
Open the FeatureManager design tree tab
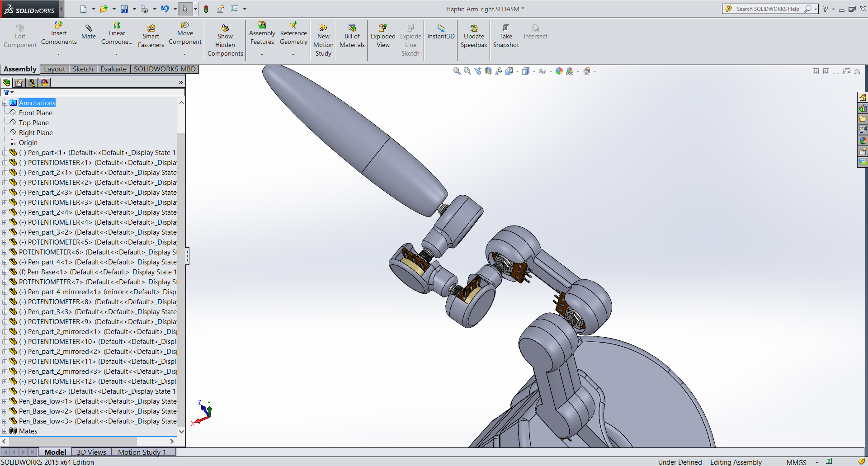click(6, 83)
